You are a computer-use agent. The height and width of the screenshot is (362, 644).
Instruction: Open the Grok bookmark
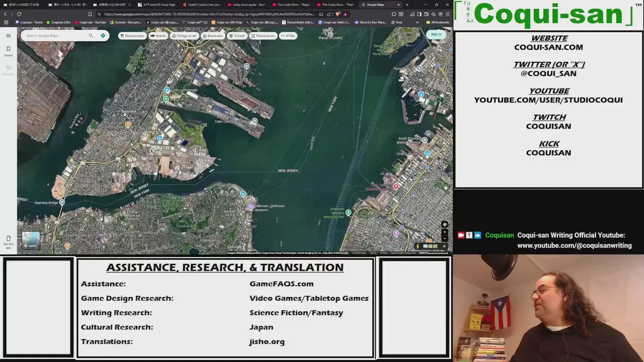coord(396,22)
